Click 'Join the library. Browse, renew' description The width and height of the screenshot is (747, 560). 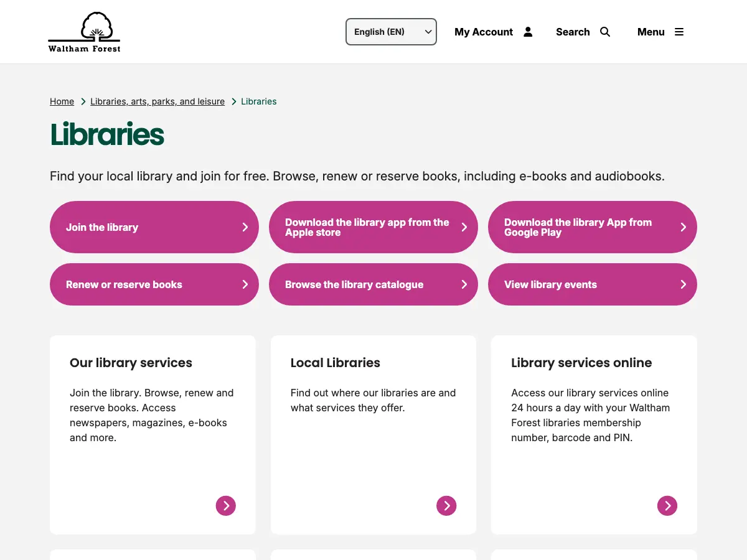tap(152, 415)
